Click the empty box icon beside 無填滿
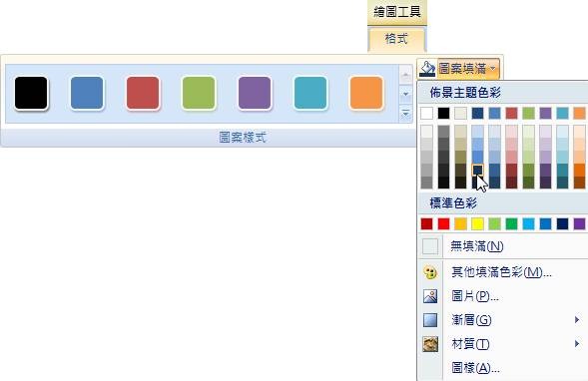This screenshot has height=381, width=588. (430, 246)
